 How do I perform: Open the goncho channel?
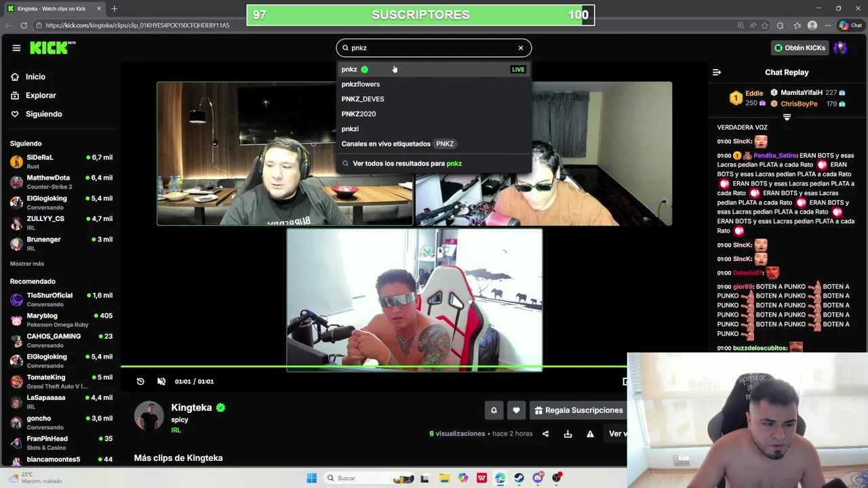click(x=61, y=422)
